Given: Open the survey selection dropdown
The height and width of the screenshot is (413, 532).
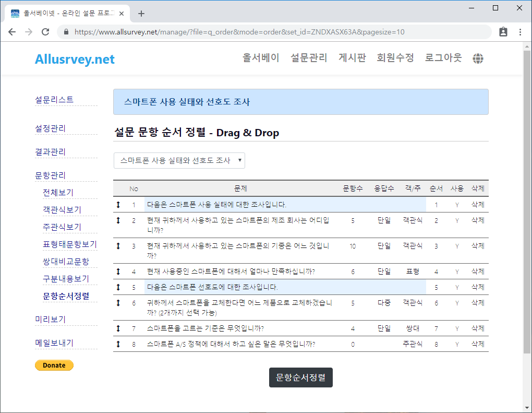Looking at the screenshot, I should click(x=179, y=160).
